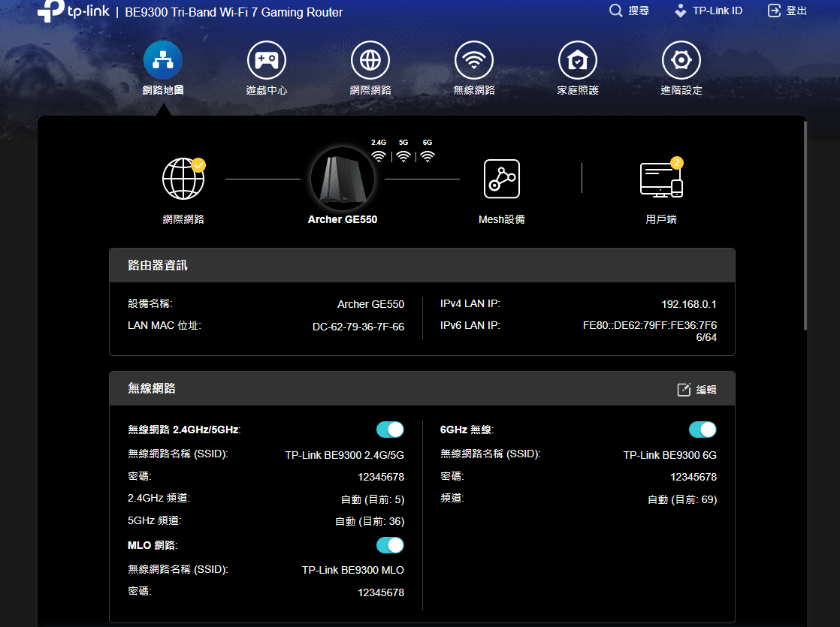Select the Mesh設備 node icon
The height and width of the screenshot is (627, 840).
pos(502,179)
